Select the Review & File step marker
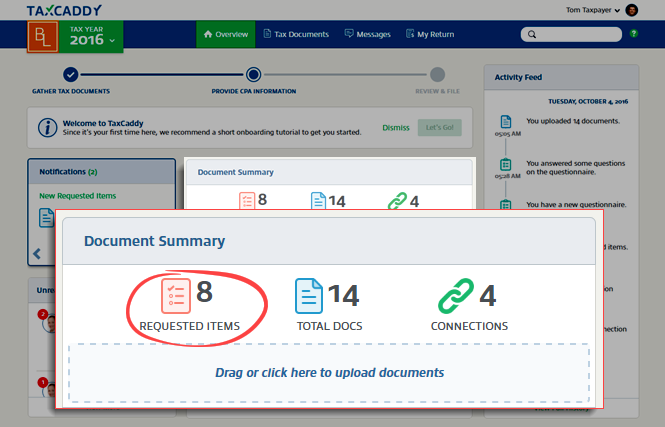This screenshot has width=665, height=427. (437, 75)
